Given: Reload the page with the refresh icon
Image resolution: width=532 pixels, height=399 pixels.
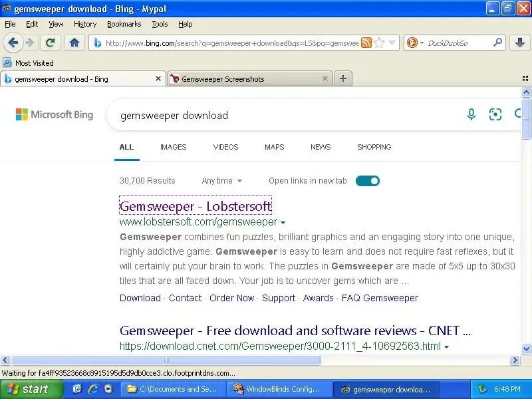Looking at the screenshot, I should [x=51, y=43].
